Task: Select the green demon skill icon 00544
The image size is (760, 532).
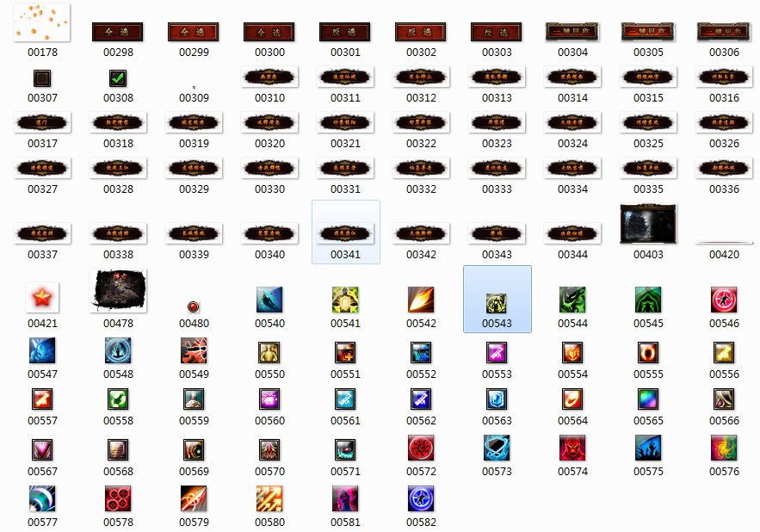Action: pos(572,300)
